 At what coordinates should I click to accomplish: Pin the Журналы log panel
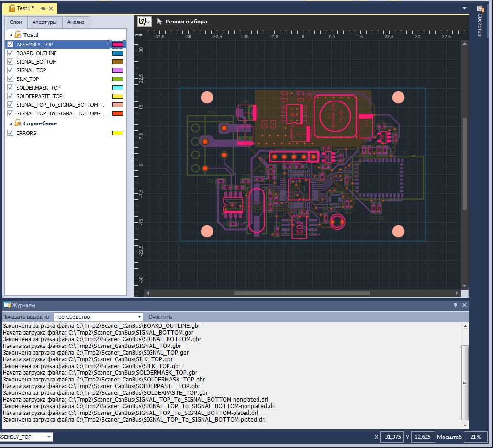pos(455,305)
